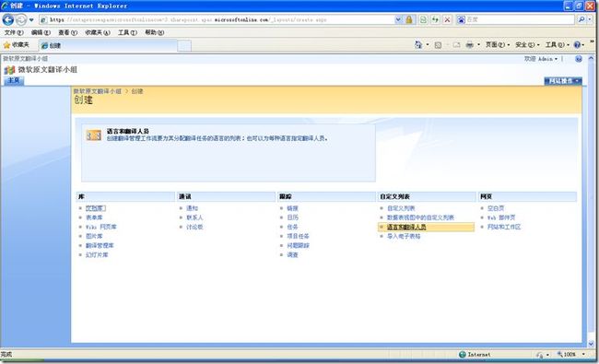Expand the Print dropdown arrow

[x=478, y=45]
